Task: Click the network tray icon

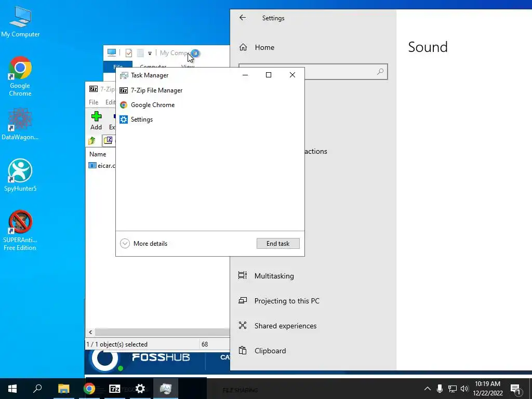Action: point(453,389)
